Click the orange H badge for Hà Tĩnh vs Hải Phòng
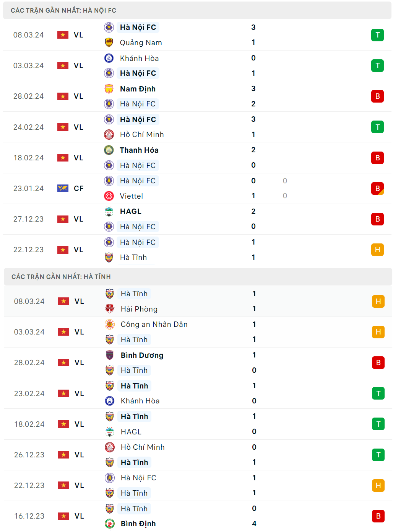The height and width of the screenshot is (532, 393). (x=378, y=301)
